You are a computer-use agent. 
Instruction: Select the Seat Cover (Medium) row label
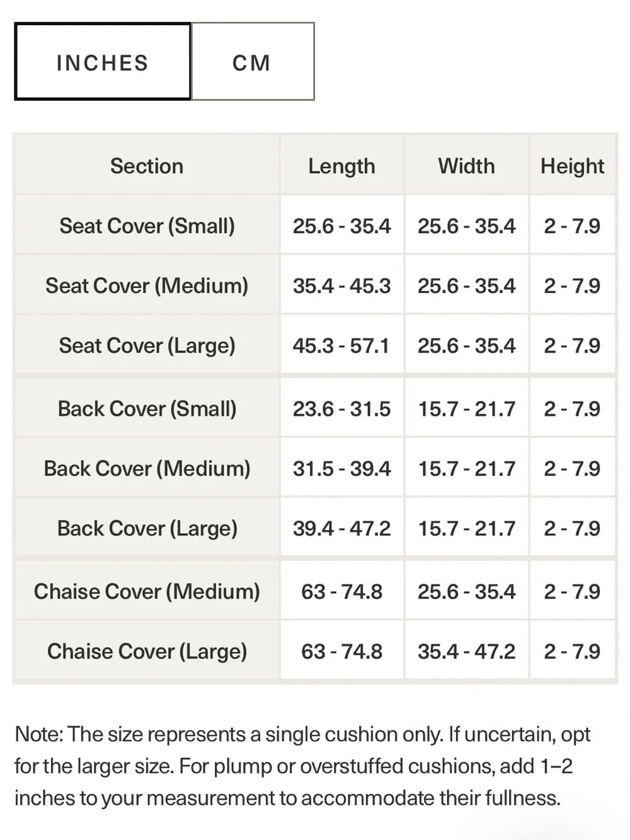pyautogui.click(x=147, y=285)
